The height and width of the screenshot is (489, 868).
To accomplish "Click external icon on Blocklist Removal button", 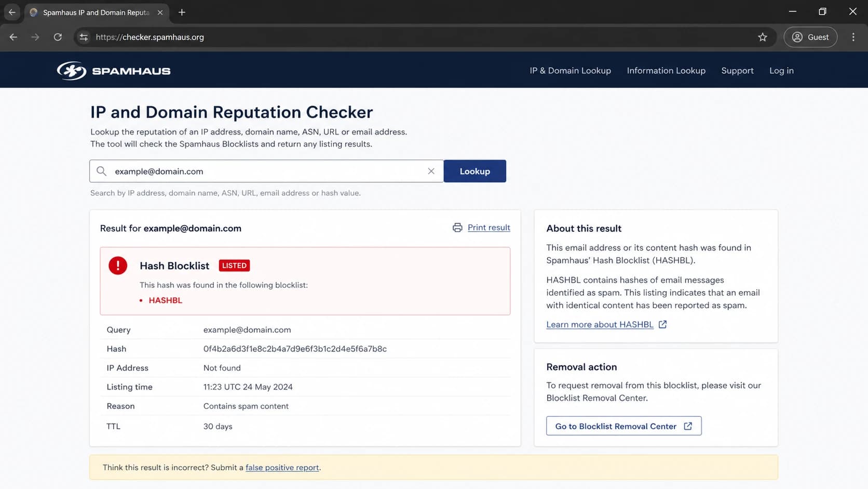I will [688, 426].
